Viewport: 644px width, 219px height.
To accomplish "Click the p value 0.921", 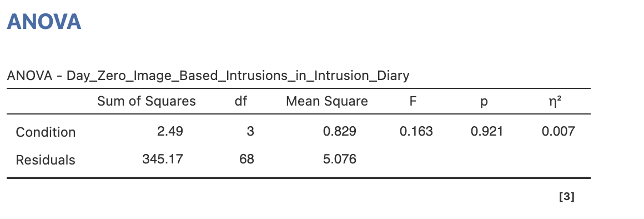I will pos(487,132).
